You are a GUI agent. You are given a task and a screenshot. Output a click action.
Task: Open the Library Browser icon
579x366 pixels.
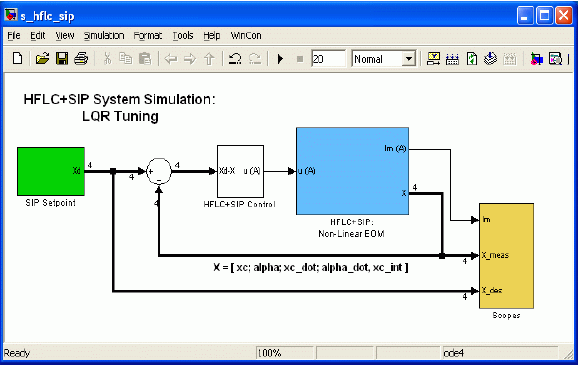536,58
